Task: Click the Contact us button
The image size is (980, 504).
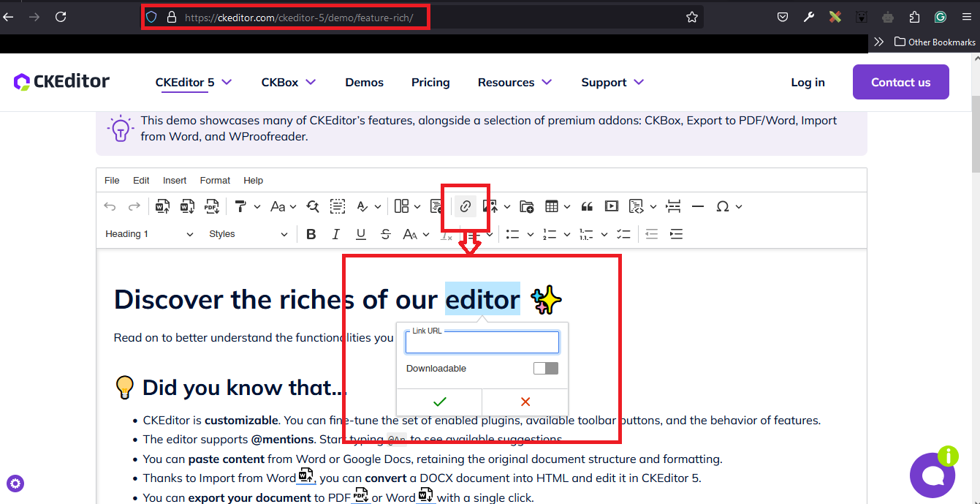Action: (x=901, y=82)
